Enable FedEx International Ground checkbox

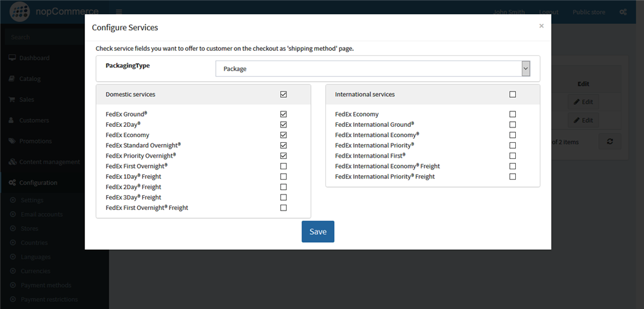(x=513, y=124)
